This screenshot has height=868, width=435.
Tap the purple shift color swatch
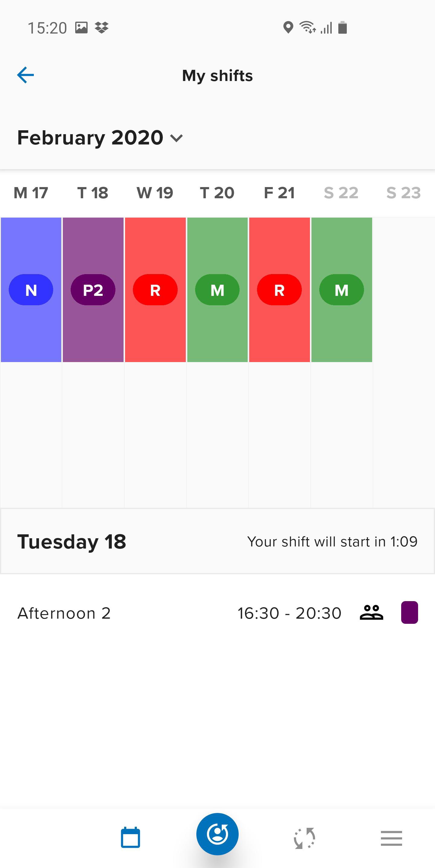[409, 613]
